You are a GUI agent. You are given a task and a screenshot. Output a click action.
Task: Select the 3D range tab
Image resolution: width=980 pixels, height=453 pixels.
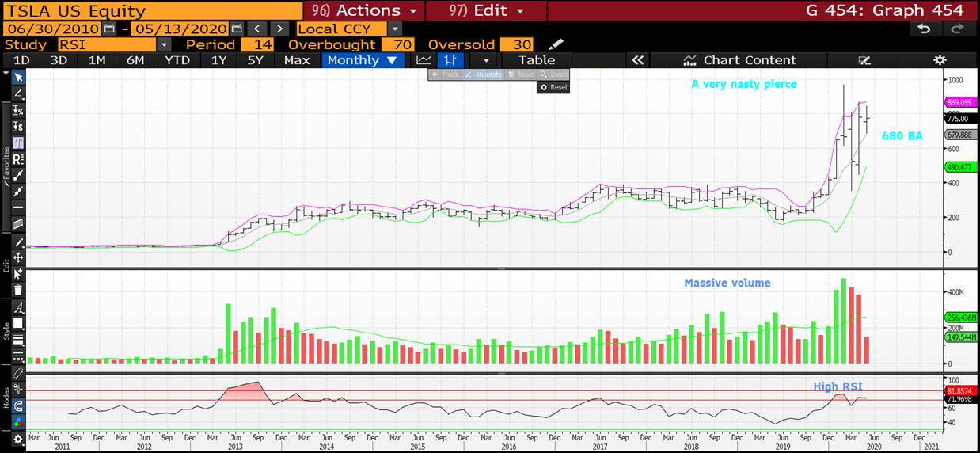[59, 60]
